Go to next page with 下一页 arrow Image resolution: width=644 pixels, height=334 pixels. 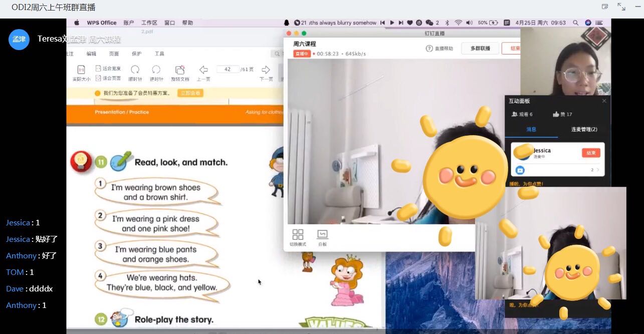266,70
